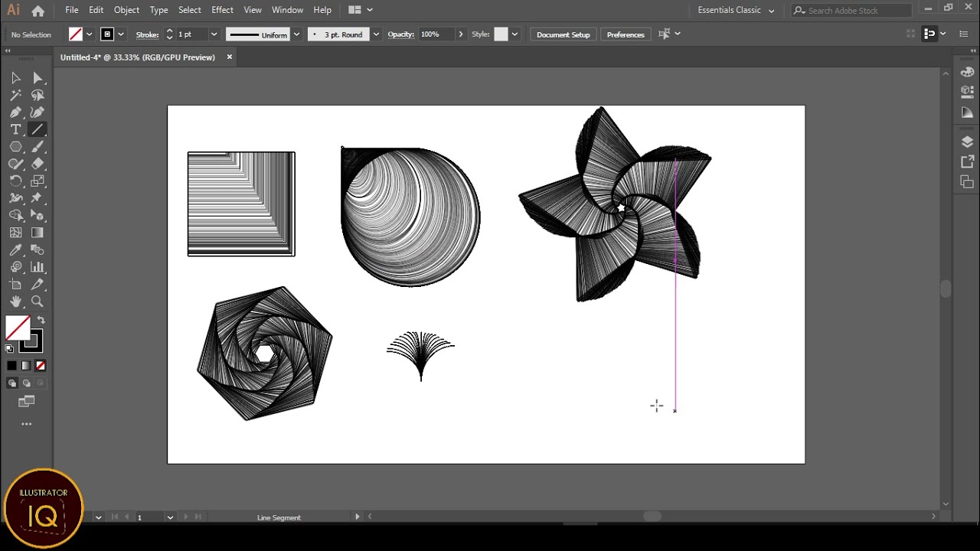Viewport: 980px width, 551px height.
Task: Open the Color panel palette icon
Action: 967,73
